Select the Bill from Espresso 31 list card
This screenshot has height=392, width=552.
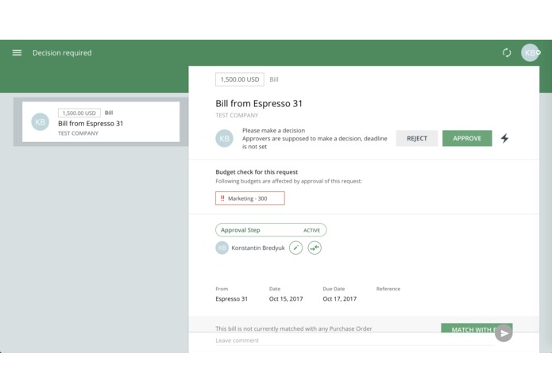coord(101,122)
